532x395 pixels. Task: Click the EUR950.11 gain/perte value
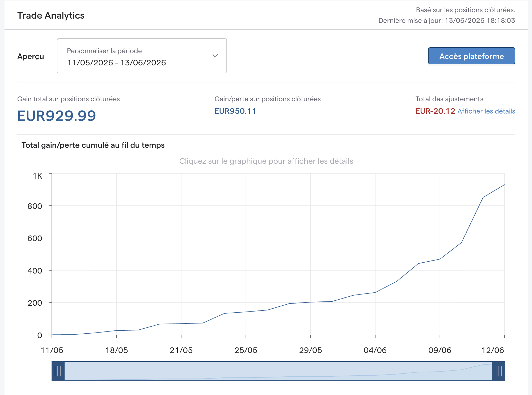click(x=235, y=111)
